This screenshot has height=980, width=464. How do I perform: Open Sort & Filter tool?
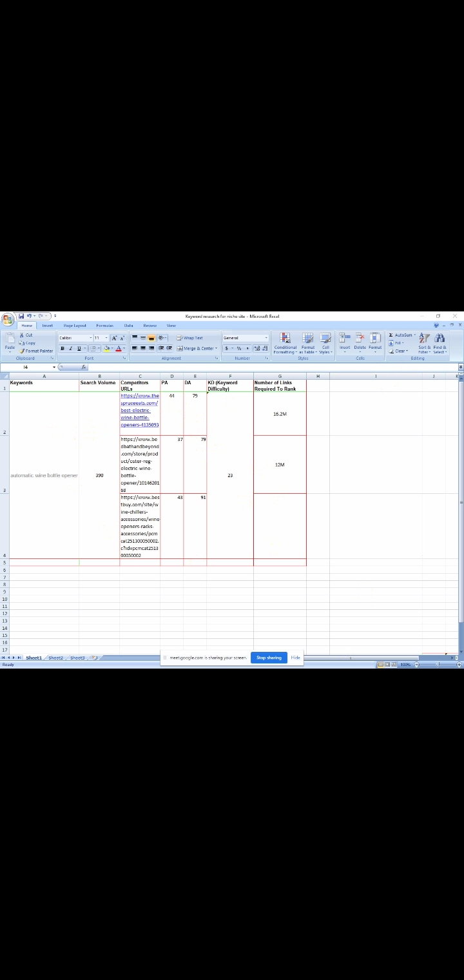tap(424, 342)
